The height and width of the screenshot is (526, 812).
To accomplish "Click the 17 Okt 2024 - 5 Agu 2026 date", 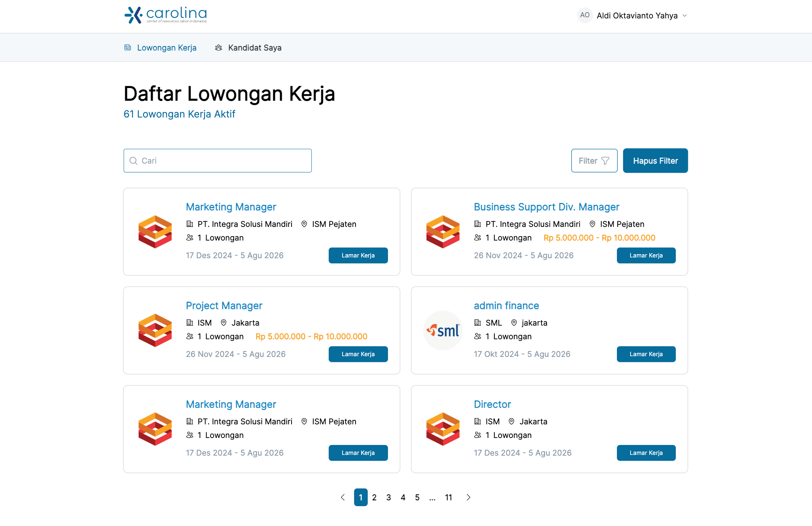I will pos(522,354).
